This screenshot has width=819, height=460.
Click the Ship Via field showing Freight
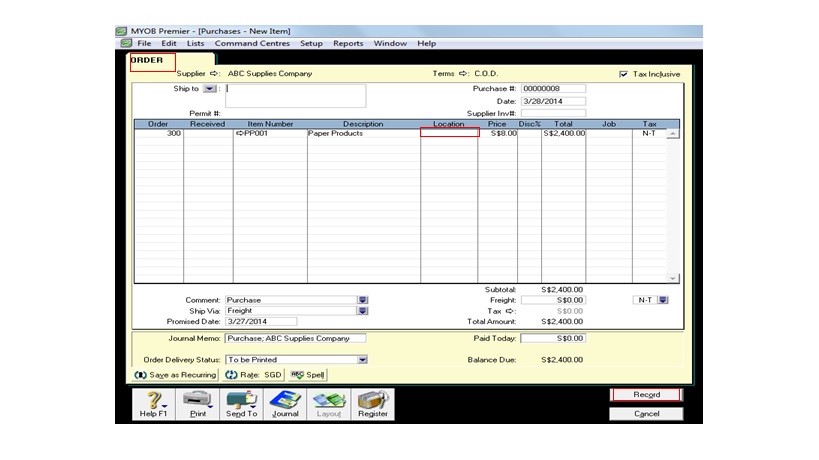pyautogui.click(x=291, y=311)
